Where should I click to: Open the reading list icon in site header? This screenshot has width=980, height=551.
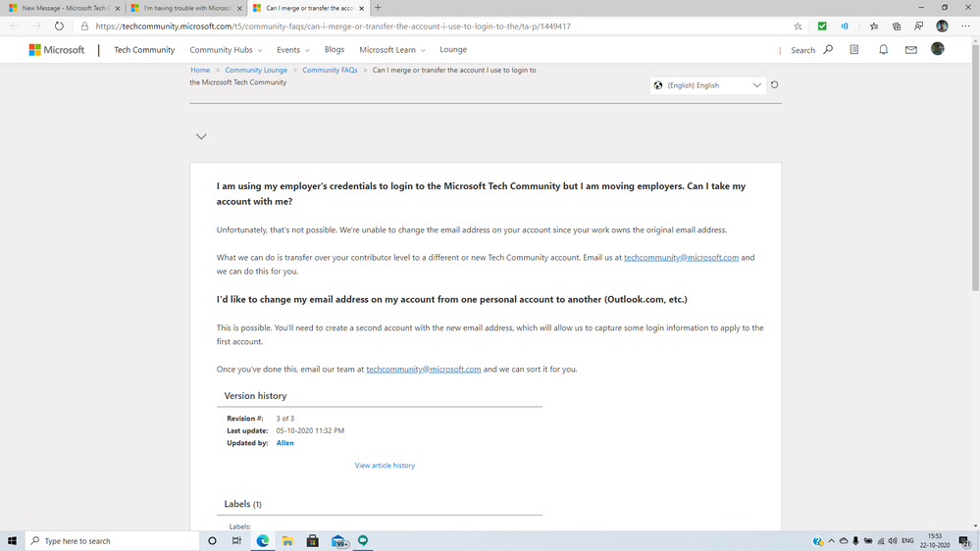click(854, 49)
